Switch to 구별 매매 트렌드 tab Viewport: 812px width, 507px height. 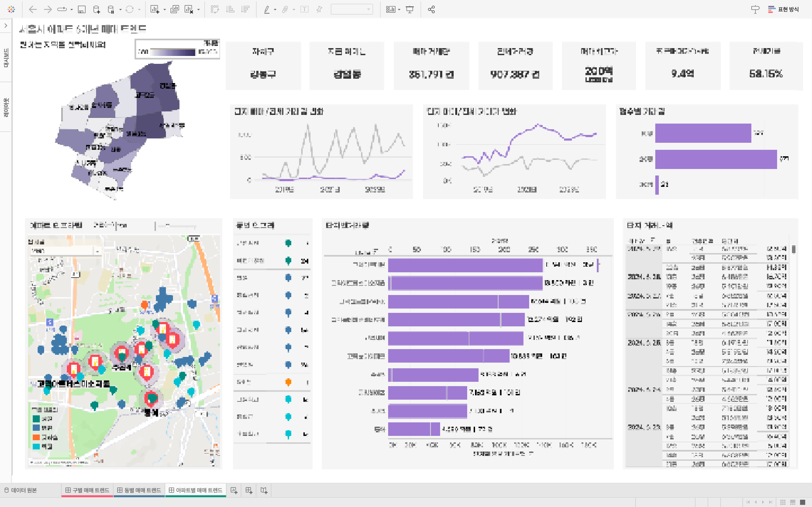(x=87, y=490)
